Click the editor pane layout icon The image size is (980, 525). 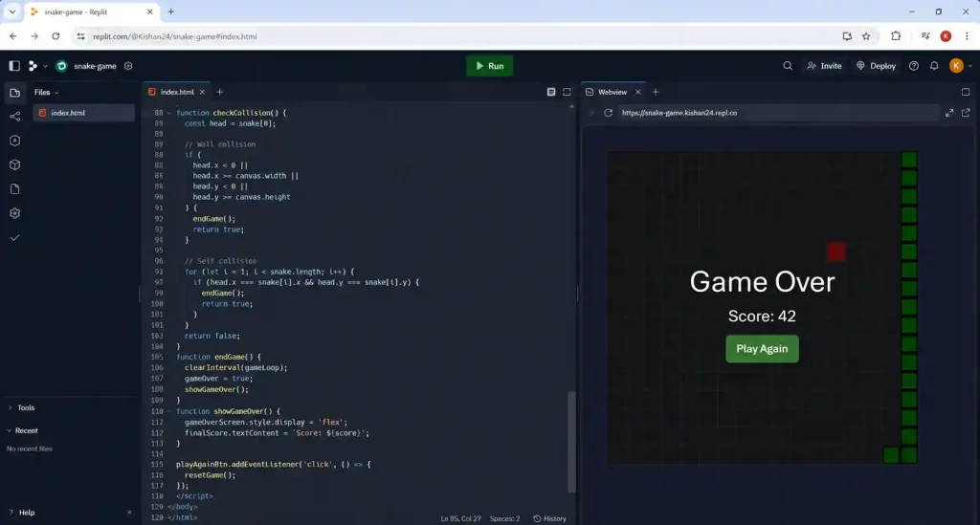pyautogui.click(x=550, y=92)
